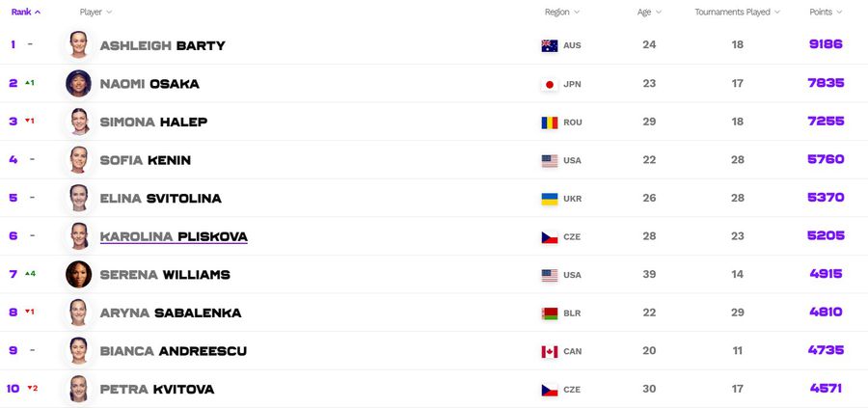Click the Japan flag icon

(549, 84)
